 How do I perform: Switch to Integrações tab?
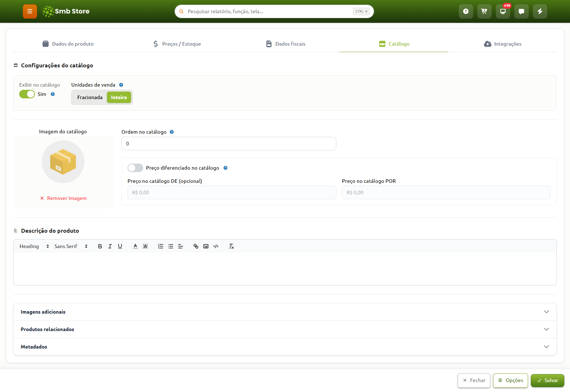coord(502,44)
